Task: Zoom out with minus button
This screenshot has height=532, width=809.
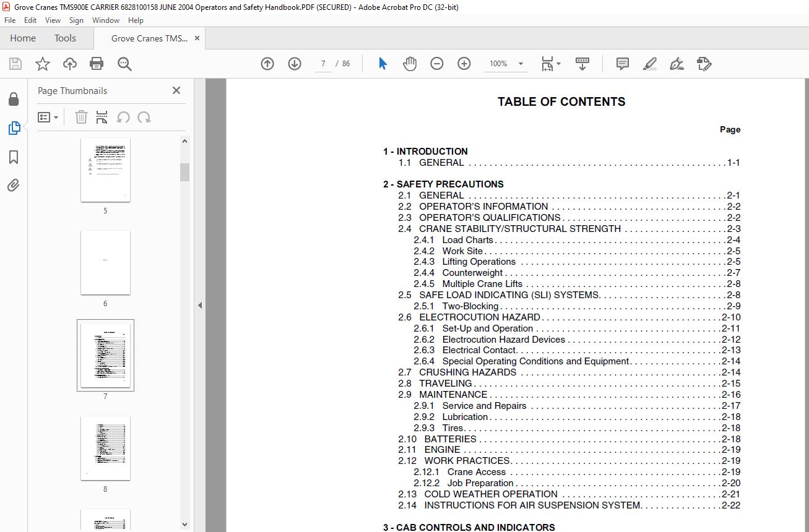Action: (x=437, y=64)
